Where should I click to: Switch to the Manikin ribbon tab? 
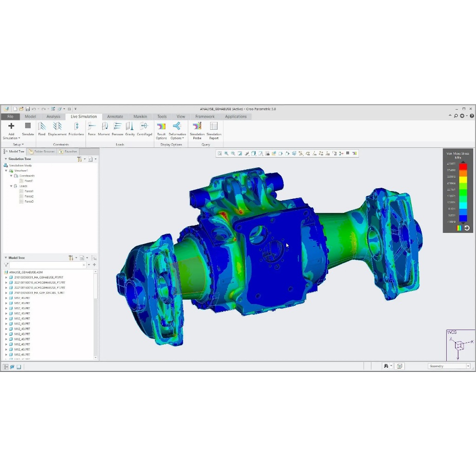pyautogui.click(x=140, y=117)
